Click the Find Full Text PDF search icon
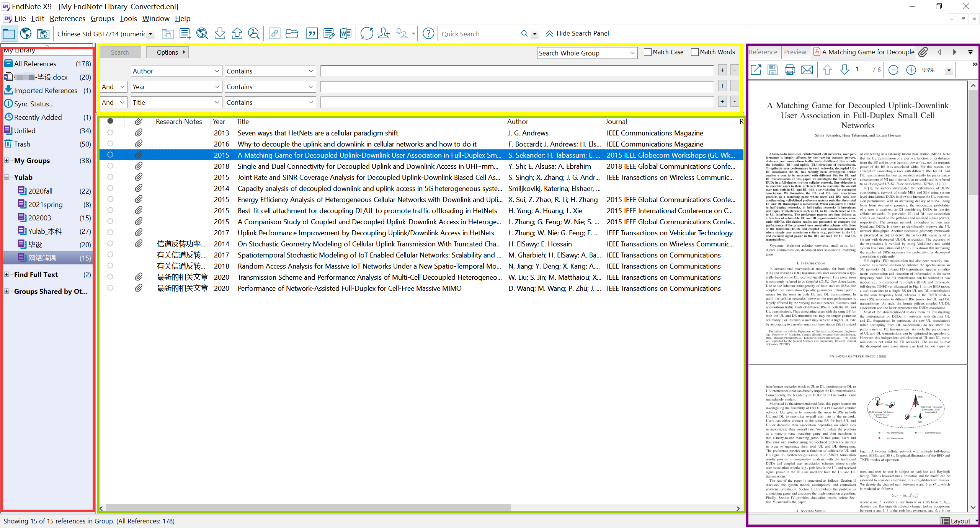Image resolution: width=980 pixels, height=528 pixels. point(254,34)
